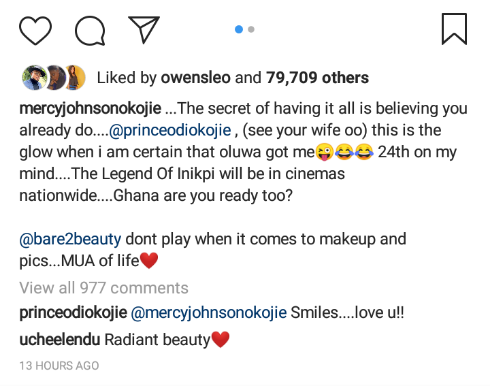Tap @mercyjohnsonokojie mention in comment

pos(209,313)
